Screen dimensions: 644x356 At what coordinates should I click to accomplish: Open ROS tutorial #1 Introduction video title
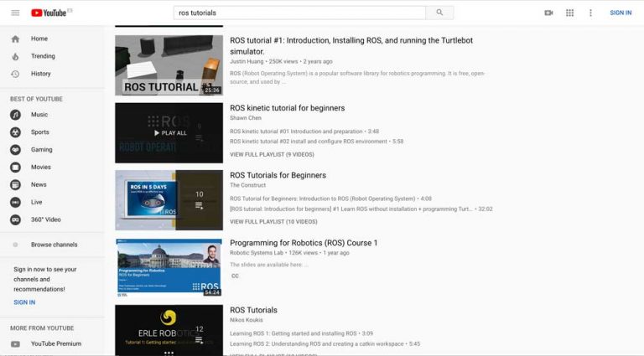[x=351, y=46]
